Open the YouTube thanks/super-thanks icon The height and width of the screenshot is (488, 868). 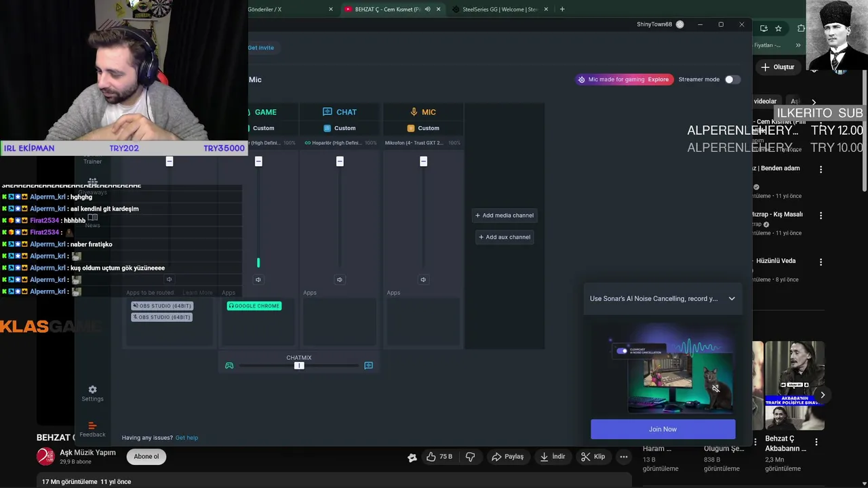[x=412, y=457]
